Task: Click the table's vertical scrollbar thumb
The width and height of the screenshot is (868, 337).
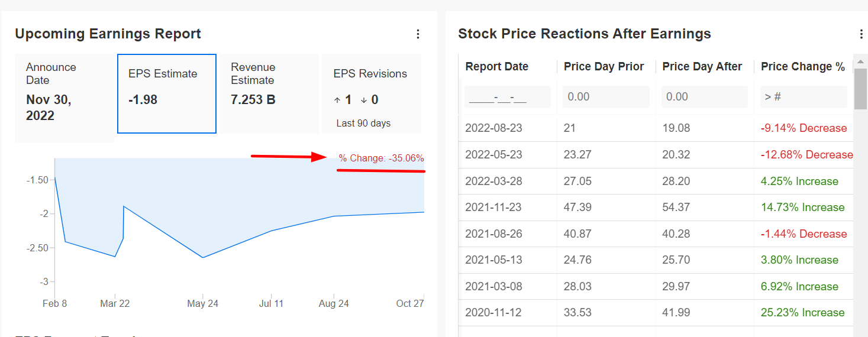Action: [860, 89]
